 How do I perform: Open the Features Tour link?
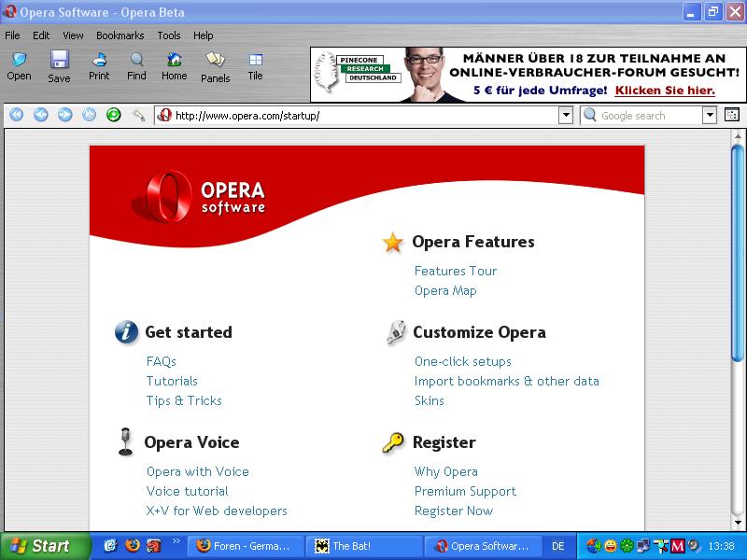click(x=456, y=271)
